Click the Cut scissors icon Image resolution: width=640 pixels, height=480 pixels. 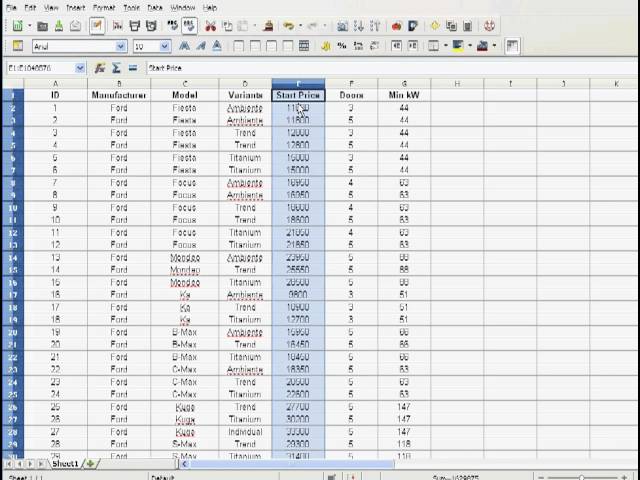tap(211, 26)
